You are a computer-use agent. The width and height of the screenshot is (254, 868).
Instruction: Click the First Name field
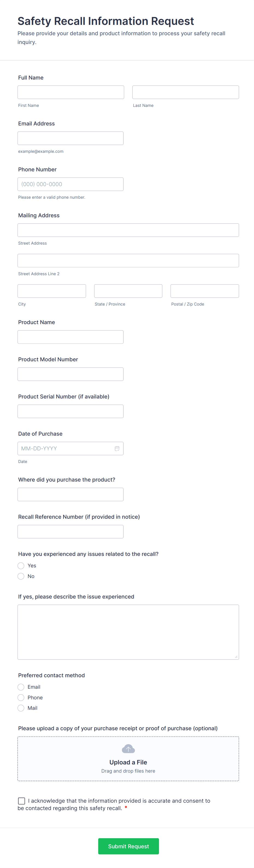[70, 92]
